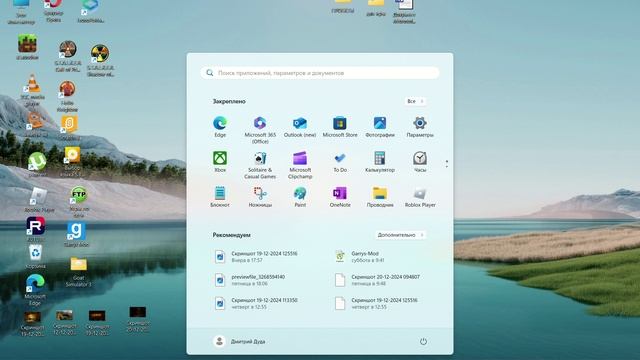Viewport: 640px width, 360px height.
Task: Launch Ножницы snipping tool
Action: [260, 197]
